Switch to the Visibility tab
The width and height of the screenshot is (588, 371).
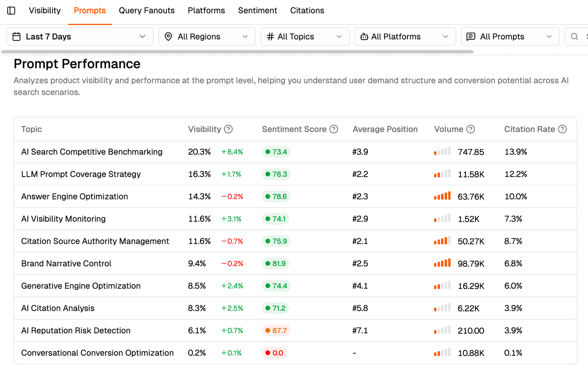point(45,11)
